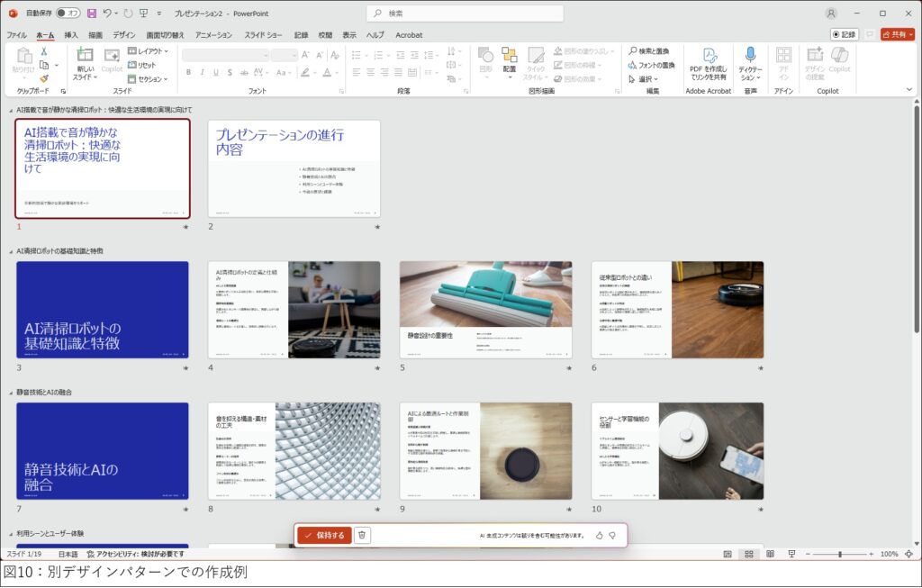Toggle the 自動保存 (AutoSave) switch
Screen dimensions: 922x588
coord(68,14)
